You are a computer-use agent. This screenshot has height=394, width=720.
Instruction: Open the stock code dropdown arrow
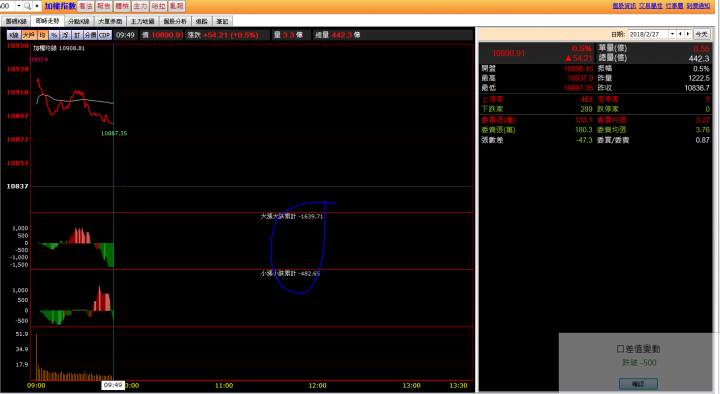click(19, 6)
